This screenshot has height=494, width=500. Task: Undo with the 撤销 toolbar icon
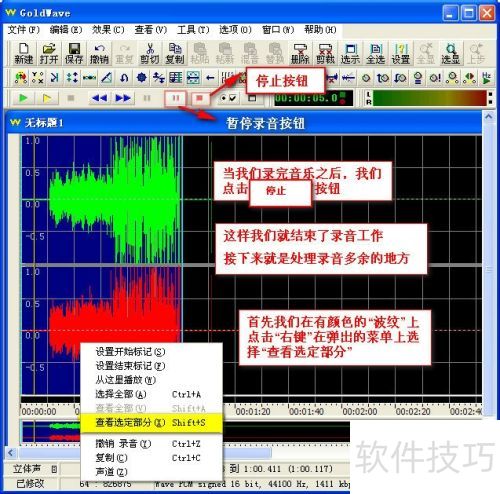click(x=99, y=53)
